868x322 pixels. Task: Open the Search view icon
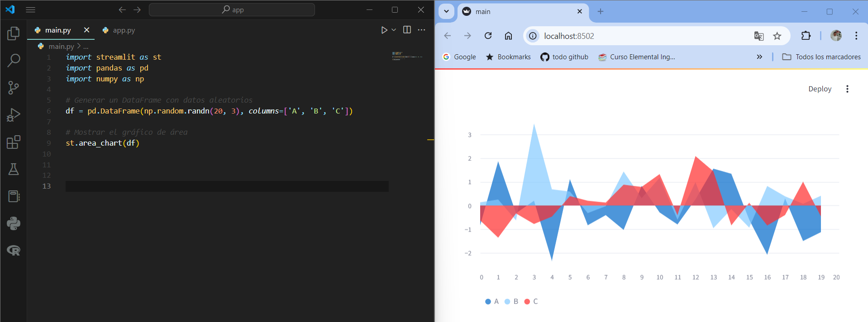coord(14,60)
